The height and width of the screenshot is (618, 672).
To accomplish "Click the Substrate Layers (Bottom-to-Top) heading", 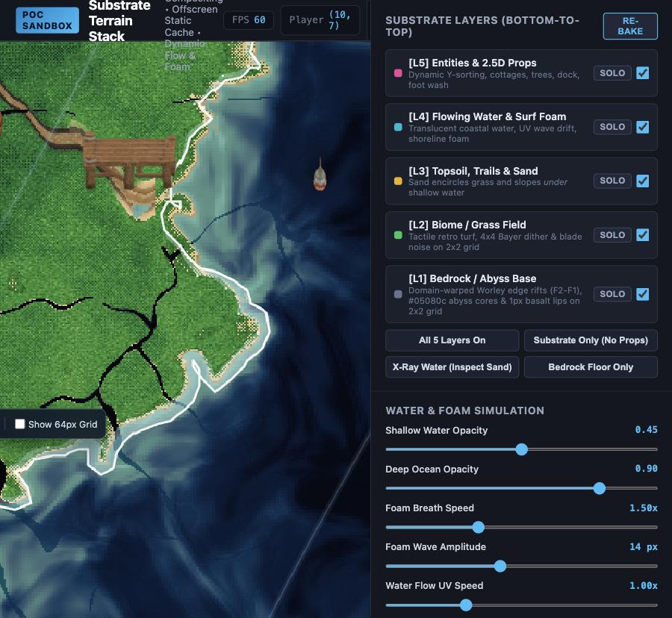I will point(482,26).
